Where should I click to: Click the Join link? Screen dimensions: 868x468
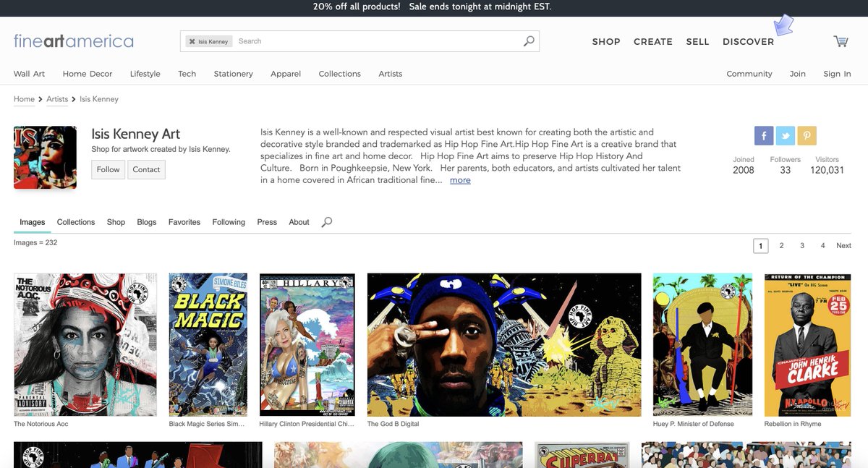798,74
